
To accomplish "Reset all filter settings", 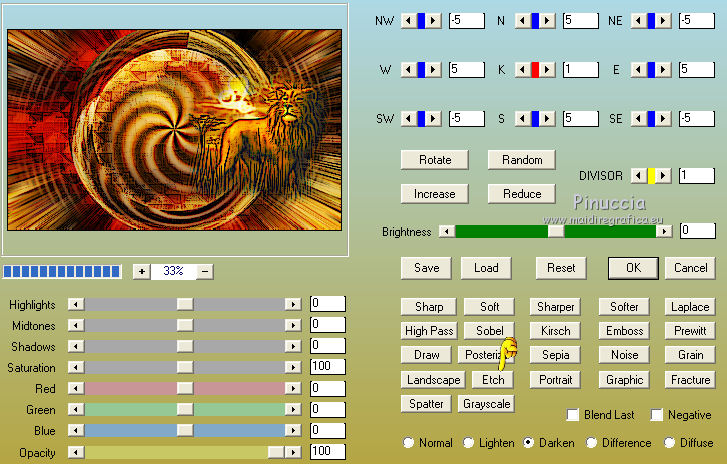I will coord(561,268).
